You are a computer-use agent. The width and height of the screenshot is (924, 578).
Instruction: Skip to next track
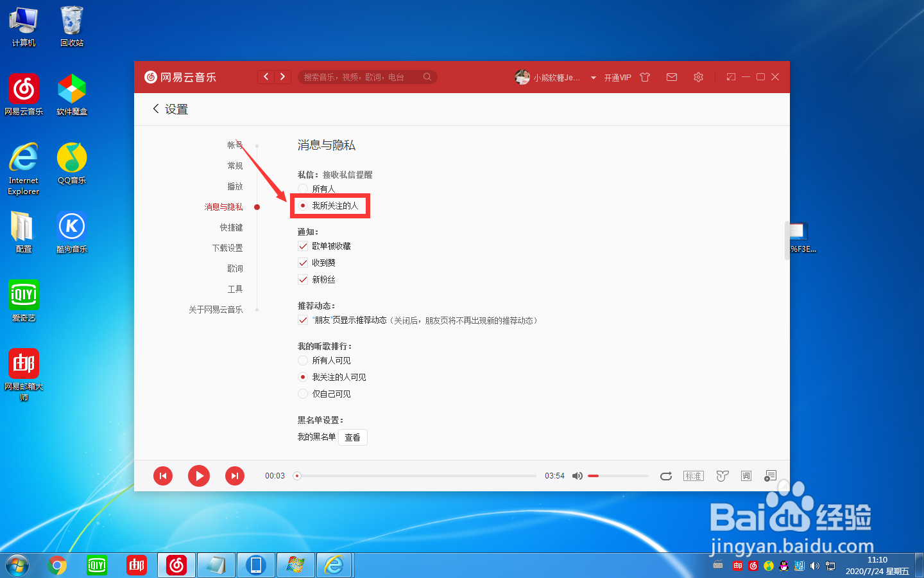[235, 476]
